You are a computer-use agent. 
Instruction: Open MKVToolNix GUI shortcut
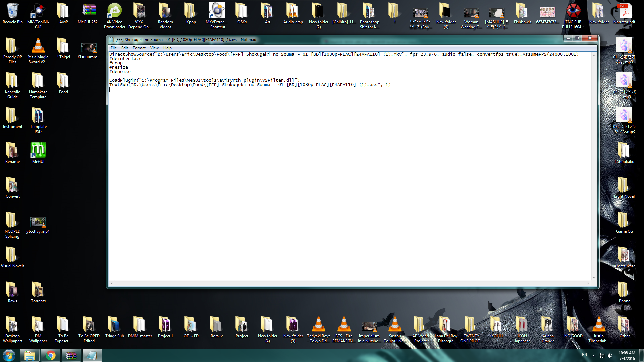point(38,11)
